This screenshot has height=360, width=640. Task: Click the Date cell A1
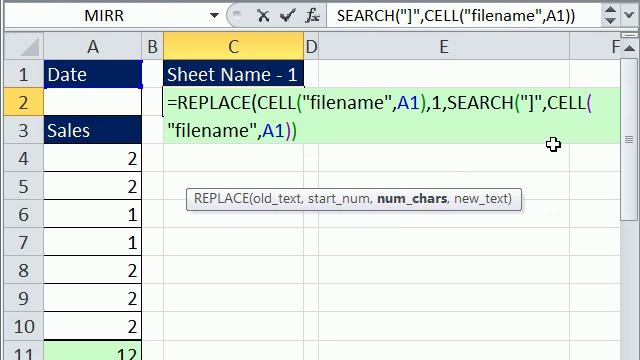[x=93, y=74]
